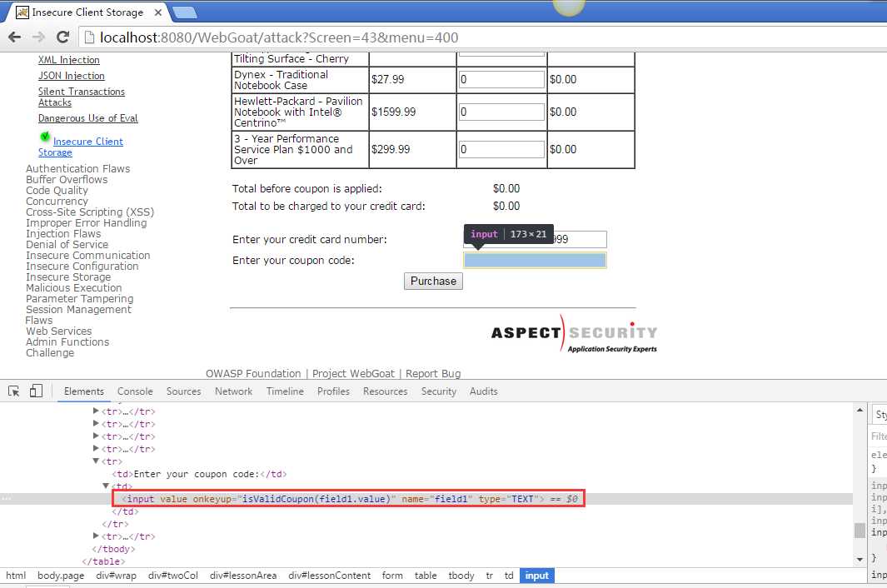Select the body.page breadcrumb
The image size is (887, 588).
pos(61,576)
